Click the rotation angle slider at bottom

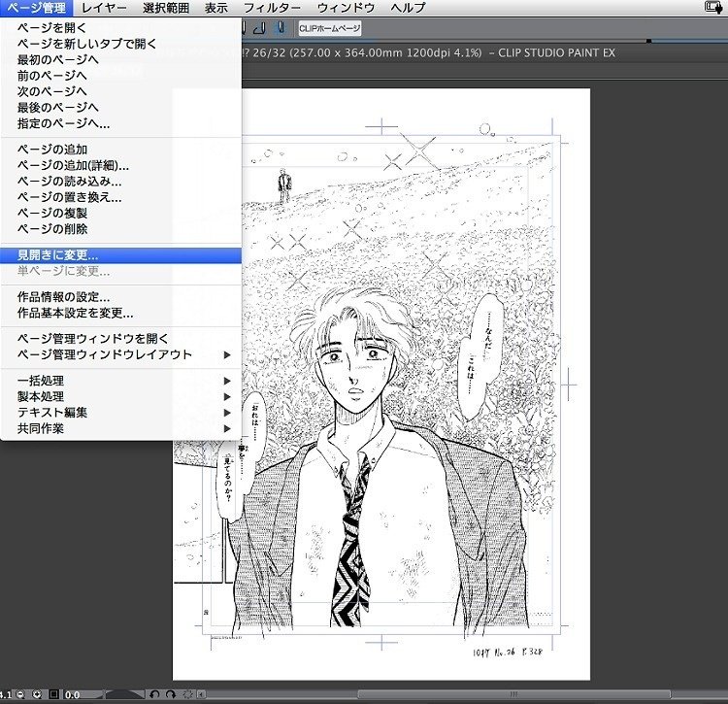coord(125,694)
